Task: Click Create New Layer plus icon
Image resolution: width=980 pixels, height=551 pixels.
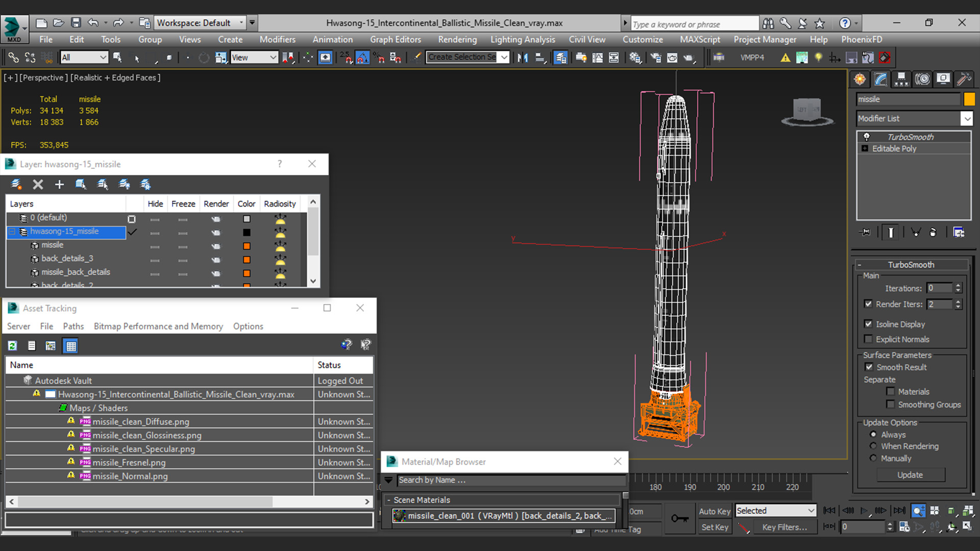Action: click(59, 184)
